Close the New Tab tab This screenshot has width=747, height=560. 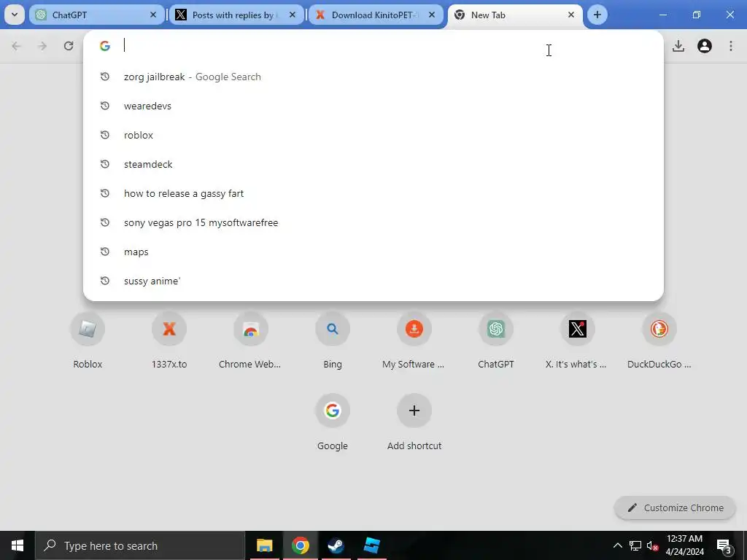click(570, 15)
